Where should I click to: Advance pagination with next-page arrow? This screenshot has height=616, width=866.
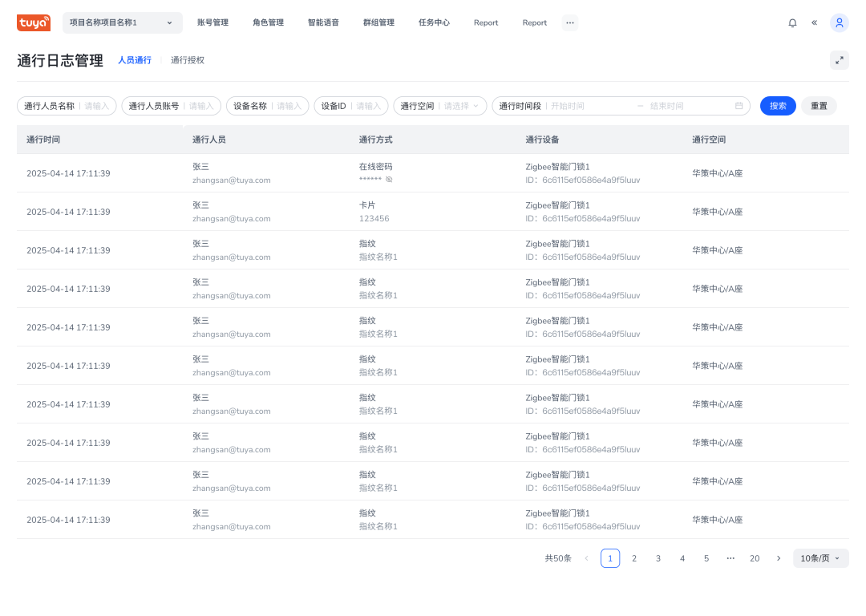[x=778, y=557]
